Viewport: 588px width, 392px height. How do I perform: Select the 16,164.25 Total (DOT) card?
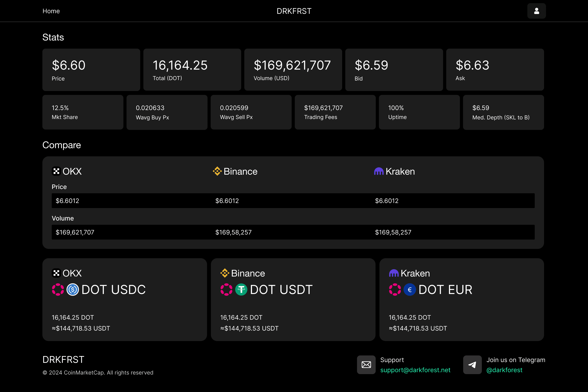pyautogui.click(x=192, y=70)
